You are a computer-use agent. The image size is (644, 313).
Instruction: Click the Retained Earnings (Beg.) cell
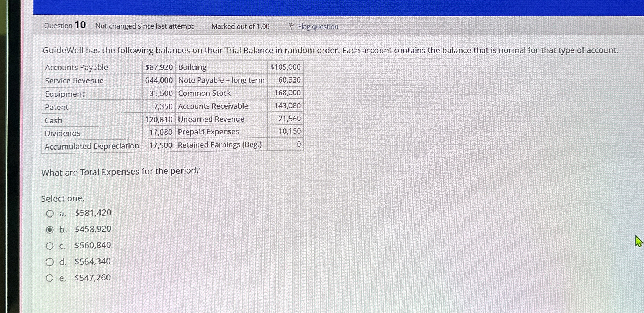(x=220, y=145)
